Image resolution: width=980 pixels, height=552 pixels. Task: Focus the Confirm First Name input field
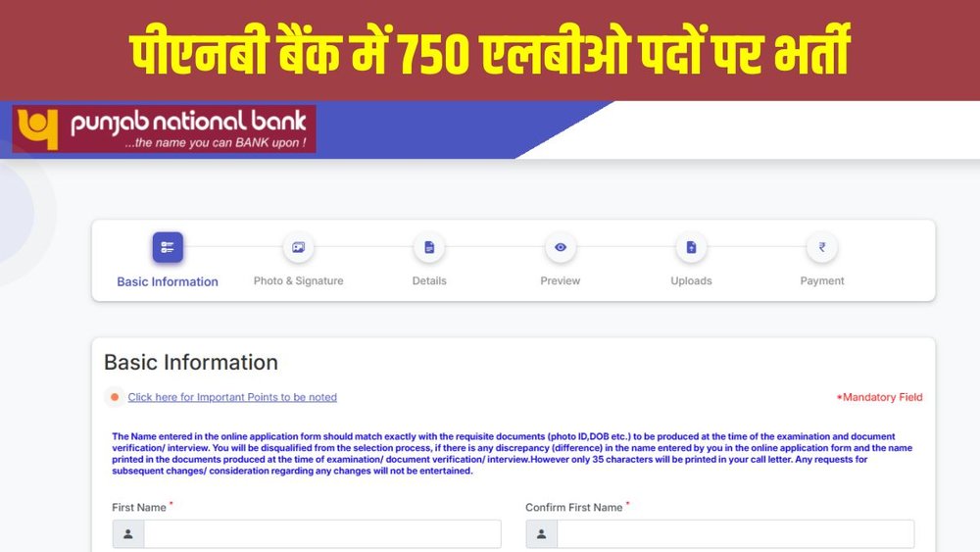736,534
